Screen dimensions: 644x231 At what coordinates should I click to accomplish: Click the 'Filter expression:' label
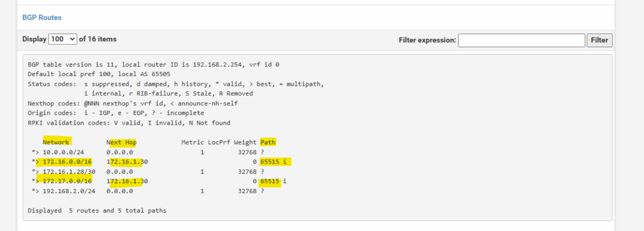(x=427, y=40)
